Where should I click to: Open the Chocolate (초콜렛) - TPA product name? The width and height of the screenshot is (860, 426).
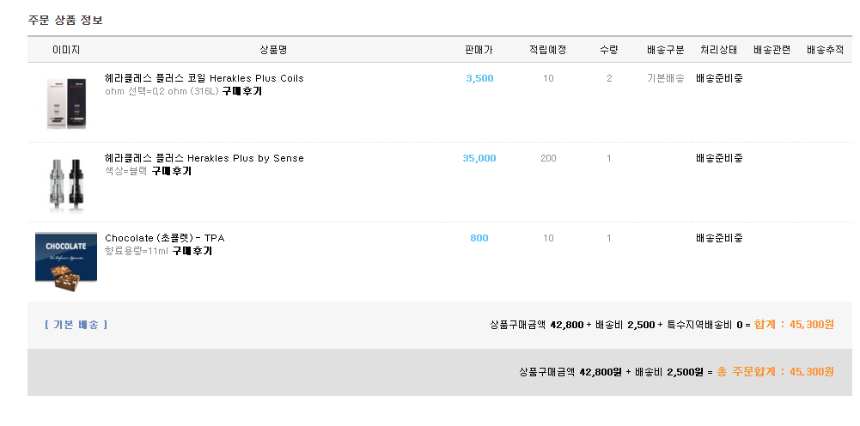click(165, 238)
